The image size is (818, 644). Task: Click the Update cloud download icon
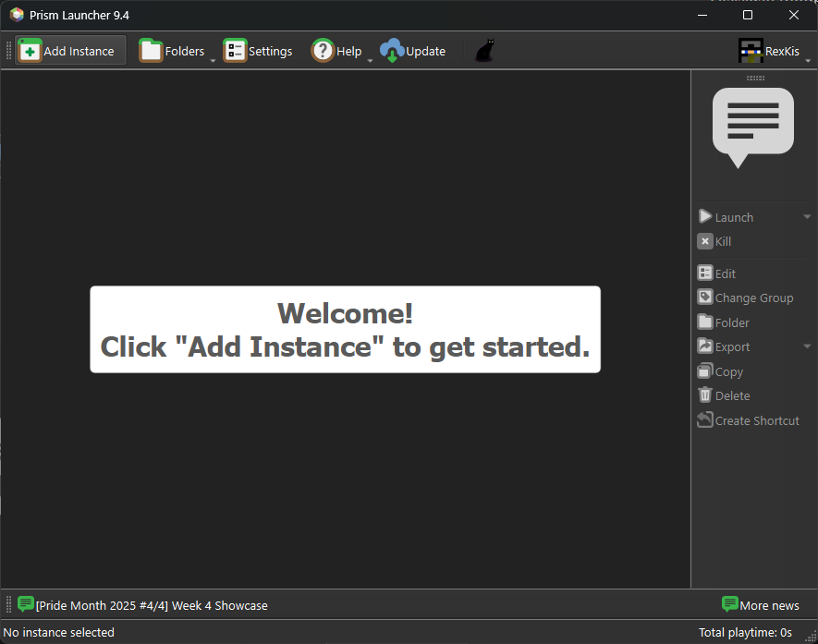393,51
